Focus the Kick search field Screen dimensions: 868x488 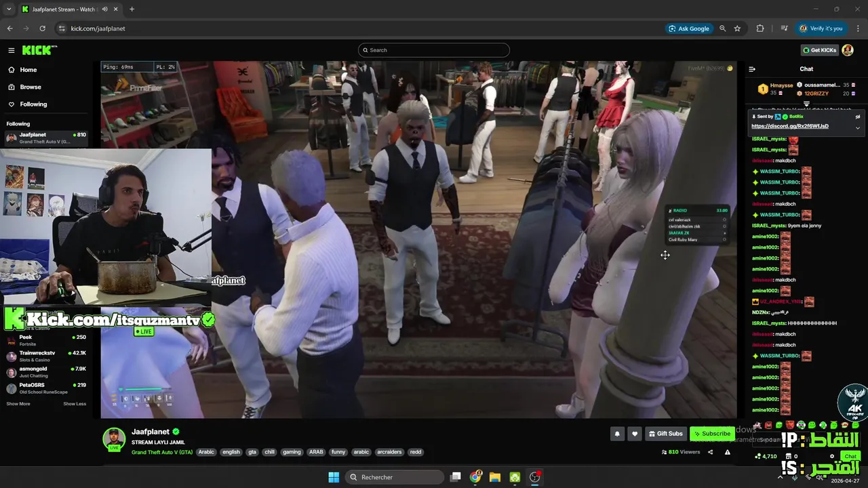pos(434,50)
